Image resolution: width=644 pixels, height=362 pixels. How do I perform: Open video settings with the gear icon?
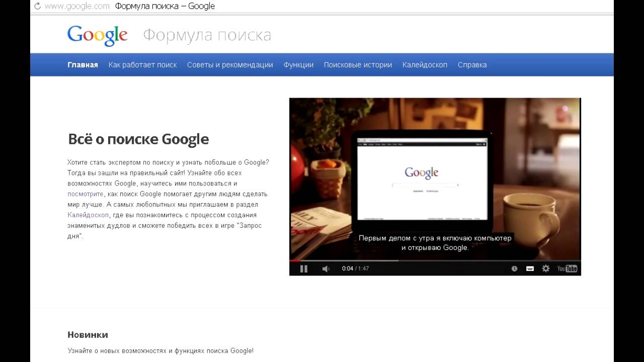pos(546,268)
